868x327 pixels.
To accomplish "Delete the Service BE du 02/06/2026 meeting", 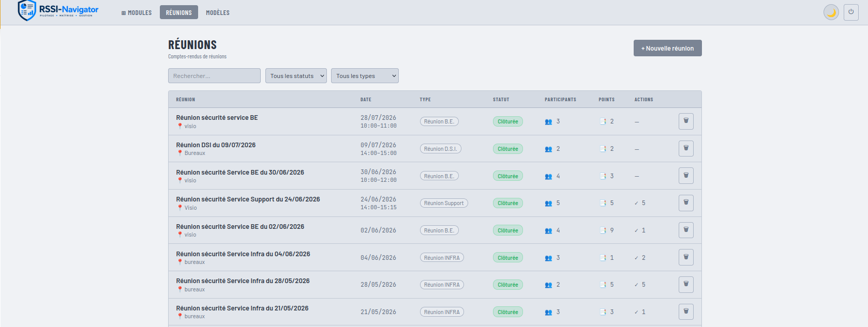I will [686, 230].
